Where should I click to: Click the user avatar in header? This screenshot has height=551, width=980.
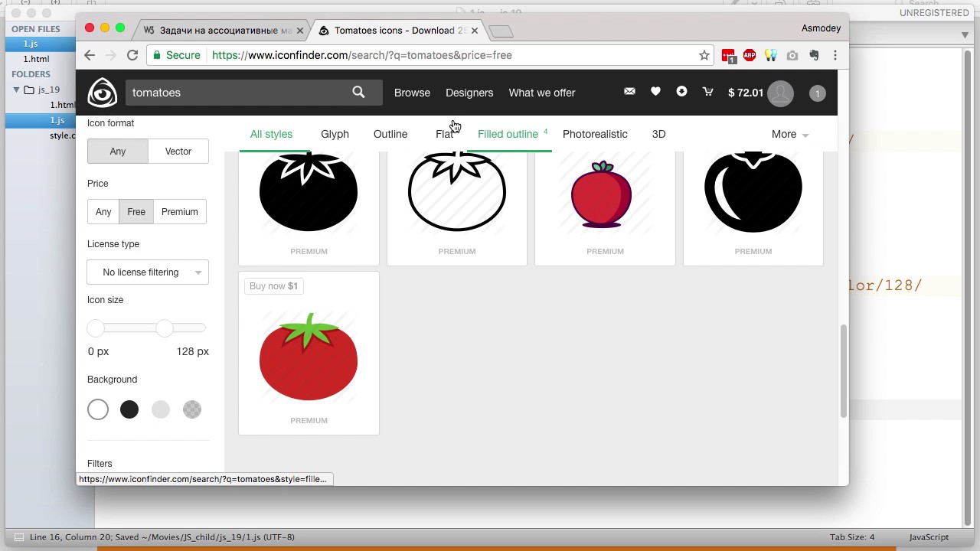click(x=780, y=93)
